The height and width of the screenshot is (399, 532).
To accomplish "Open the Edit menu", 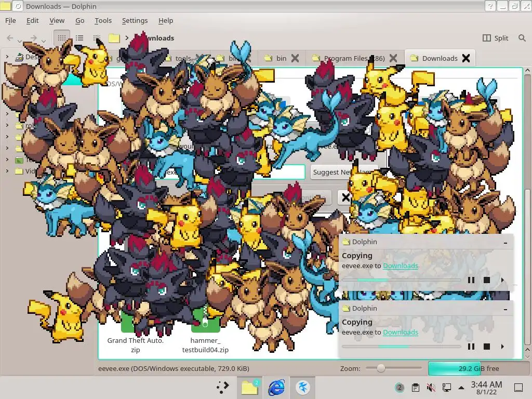I will click(x=33, y=21).
